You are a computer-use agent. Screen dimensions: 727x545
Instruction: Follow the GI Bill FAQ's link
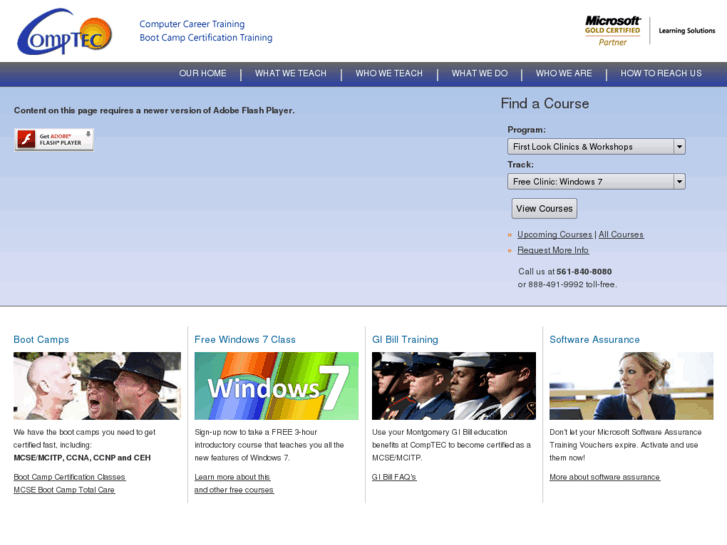pyautogui.click(x=394, y=477)
